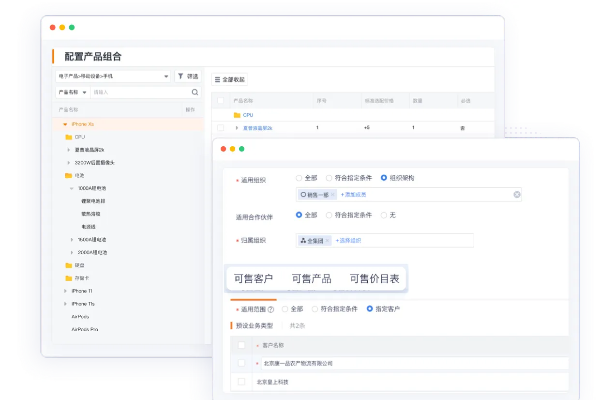Remove the 销售一部 tag with its x

point(333,194)
